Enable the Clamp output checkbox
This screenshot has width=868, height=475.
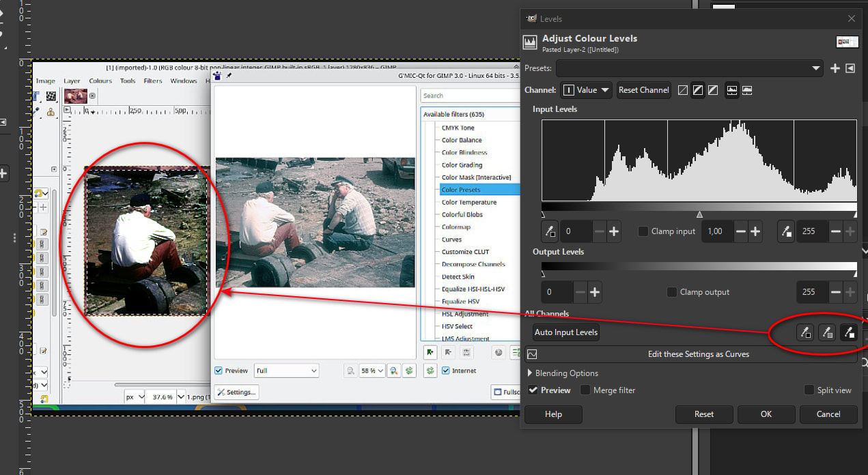point(673,292)
